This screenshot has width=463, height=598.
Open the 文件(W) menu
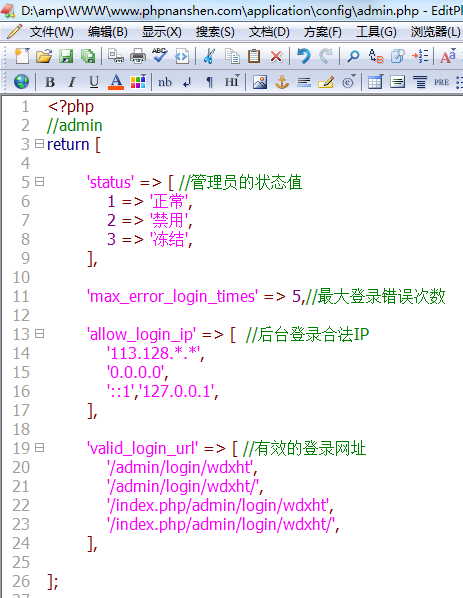pos(51,32)
